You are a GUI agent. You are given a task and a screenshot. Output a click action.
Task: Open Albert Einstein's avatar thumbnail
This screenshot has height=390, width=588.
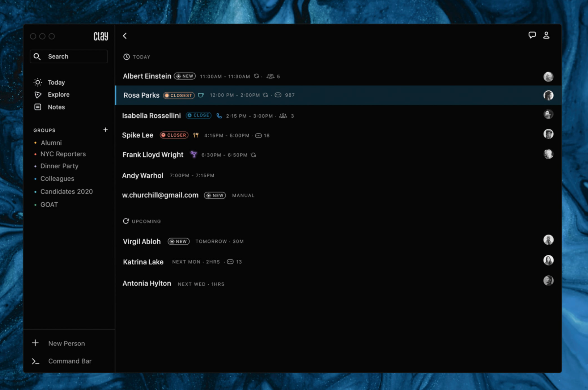coord(548,77)
